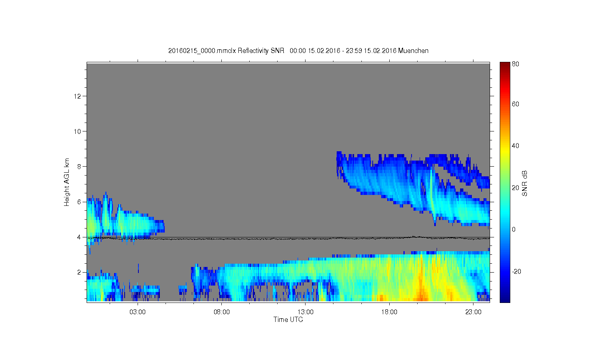This screenshot has height=364, width=607.
Task: Click the colorbar value 60
Action: (516, 104)
